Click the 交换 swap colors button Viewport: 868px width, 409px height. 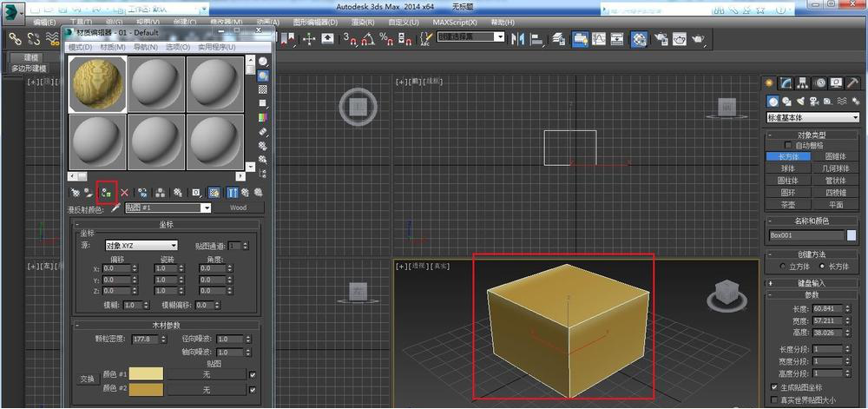(88, 379)
